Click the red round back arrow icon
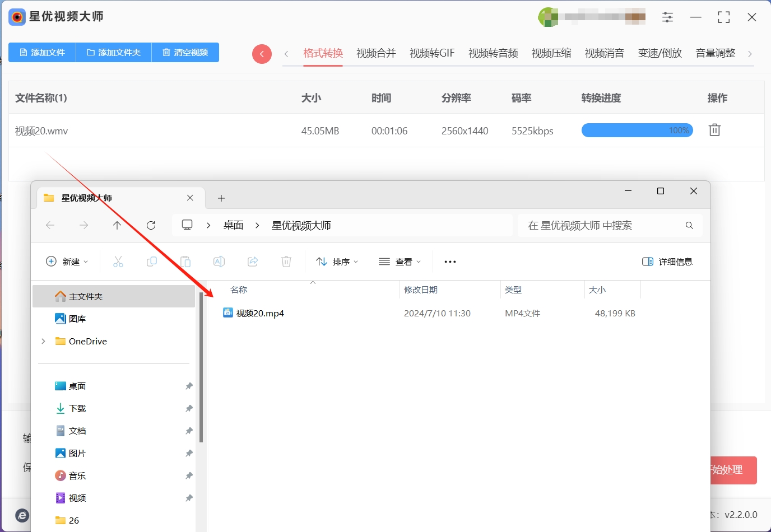This screenshot has width=771, height=532. coord(262,54)
